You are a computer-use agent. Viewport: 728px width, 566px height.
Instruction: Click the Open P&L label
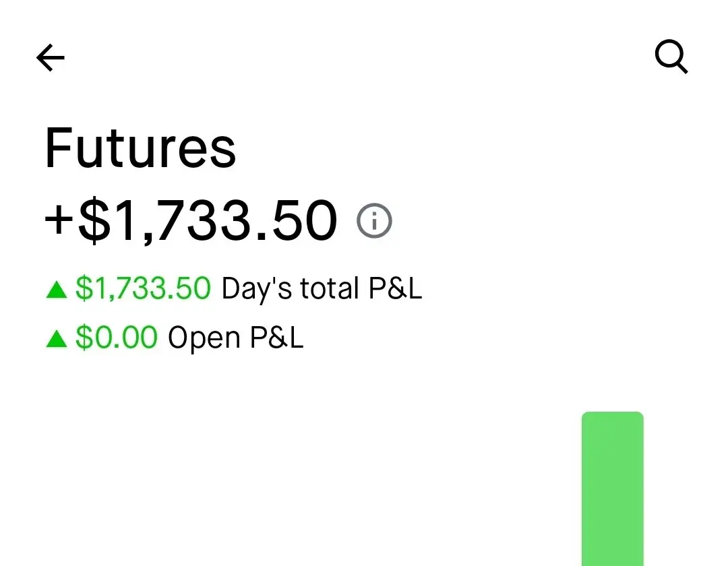pyautogui.click(x=235, y=338)
